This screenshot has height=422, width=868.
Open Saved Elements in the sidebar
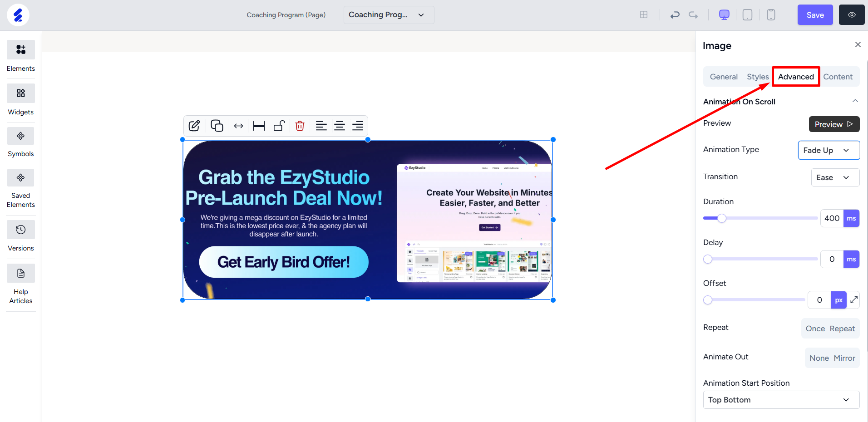21,177
